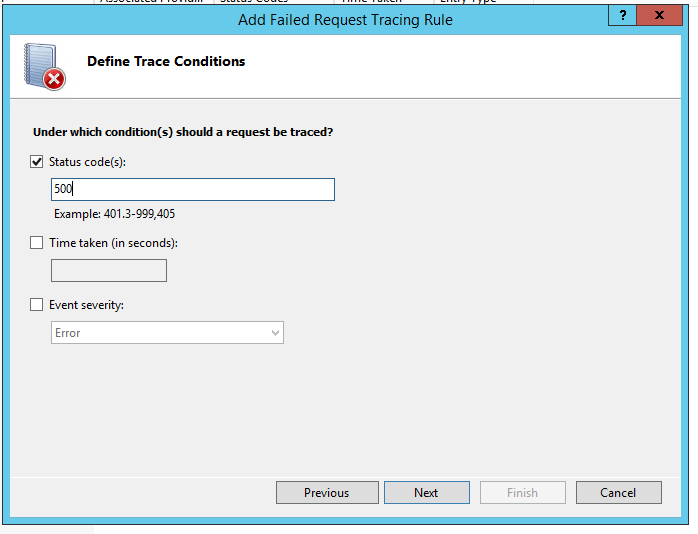
Task: Click the Status code(s) label text
Action: [x=87, y=162]
